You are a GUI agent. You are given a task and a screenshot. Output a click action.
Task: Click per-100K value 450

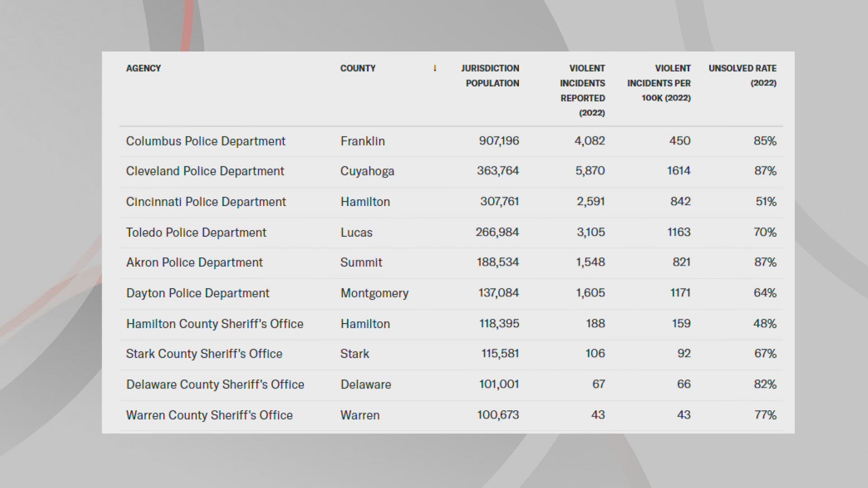point(680,141)
